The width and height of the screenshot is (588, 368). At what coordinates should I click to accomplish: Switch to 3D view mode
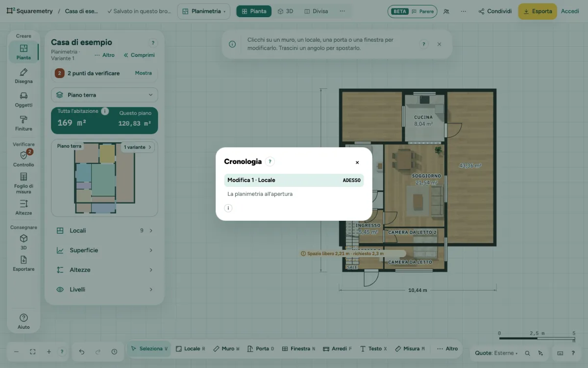(x=285, y=11)
